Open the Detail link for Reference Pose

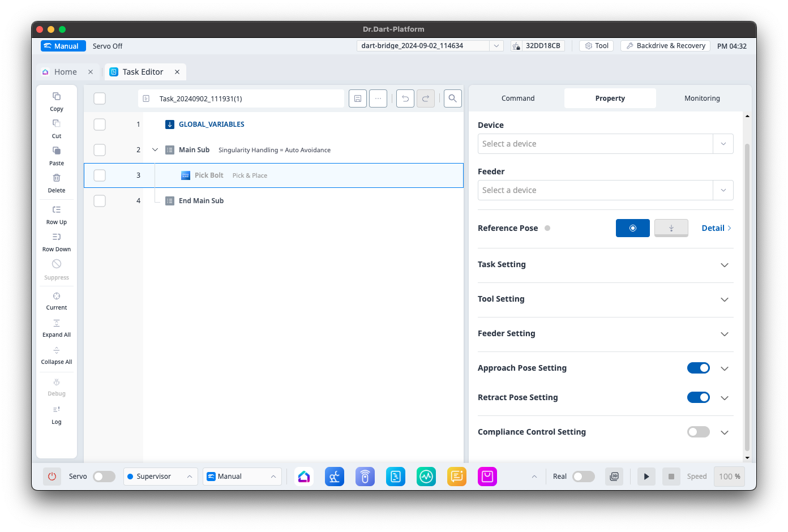coord(716,228)
